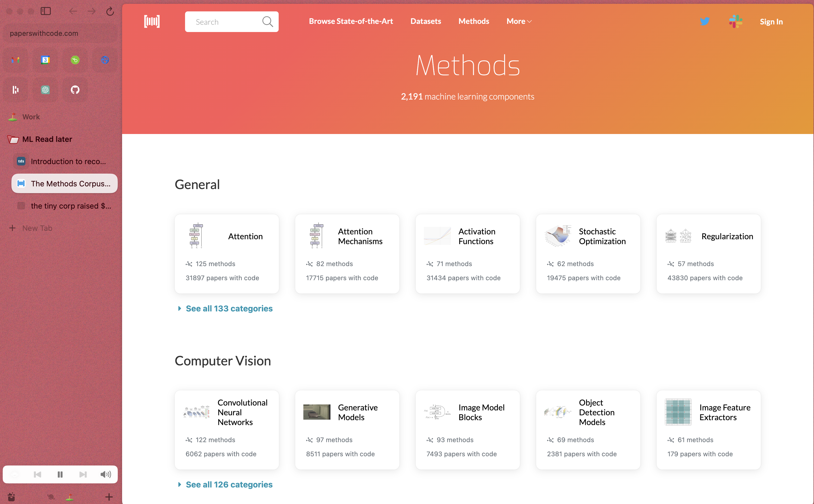The height and width of the screenshot is (504, 814).
Task: Open the ChatGPT pinned favorite
Action: click(45, 90)
